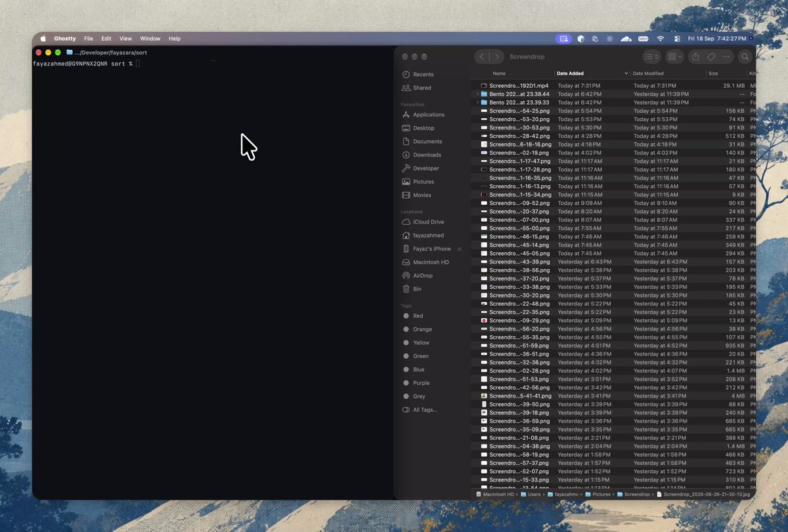
Task: Open the View menu
Action: (x=125, y=39)
